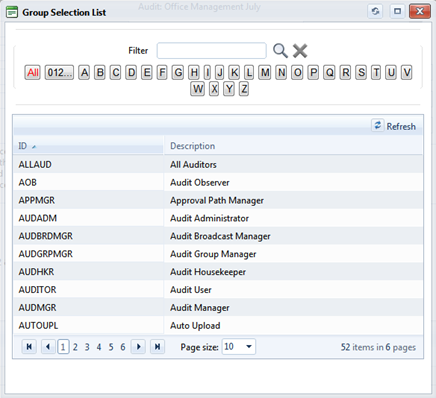Click the window reload icon in title bar
Screen dimensions: 436x398
376,11
